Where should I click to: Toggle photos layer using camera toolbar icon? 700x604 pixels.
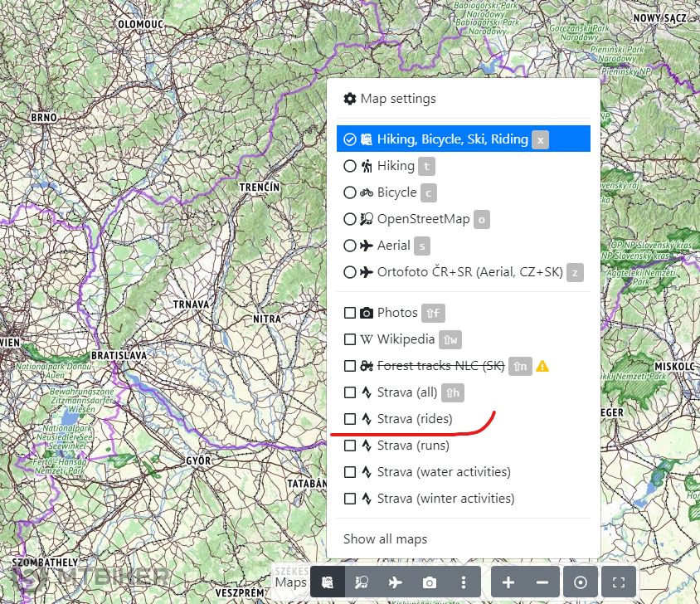tap(429, 582)
